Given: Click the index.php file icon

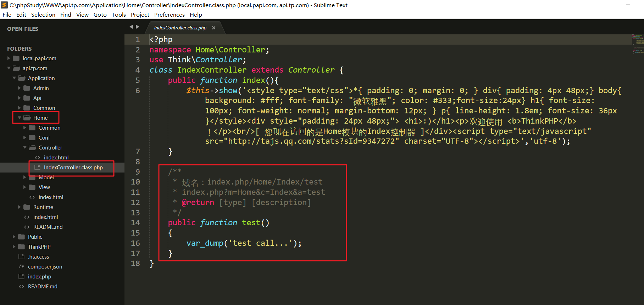Looking at the screenshot, I should pyautogui.click(x=21, y=277).
